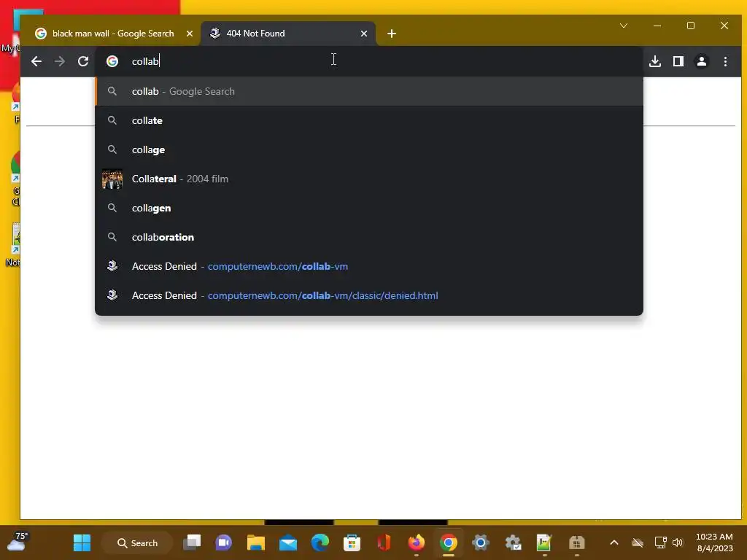747x560 pixels.
Task: Switch to Firefox in the taskbar
Action: click(x=417, y=542)
